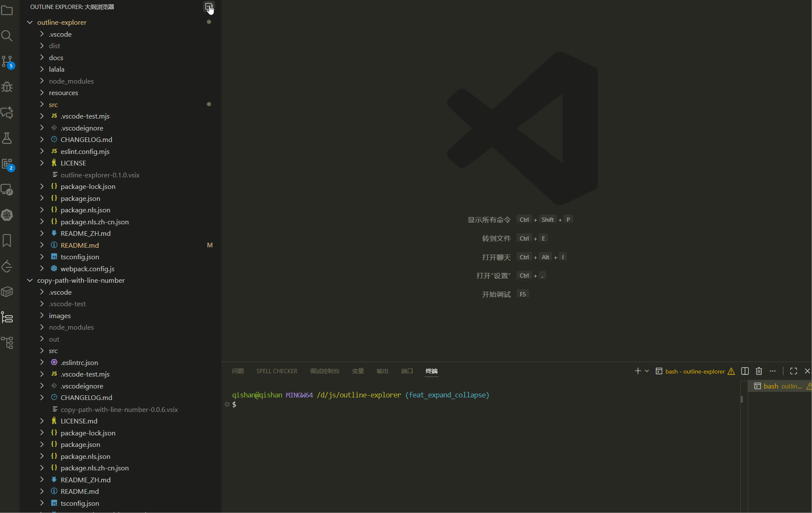The width and height of the screenshot is (812, 513).
Task: Switch to the 端口 tab
Action: [x=407, y=371]
